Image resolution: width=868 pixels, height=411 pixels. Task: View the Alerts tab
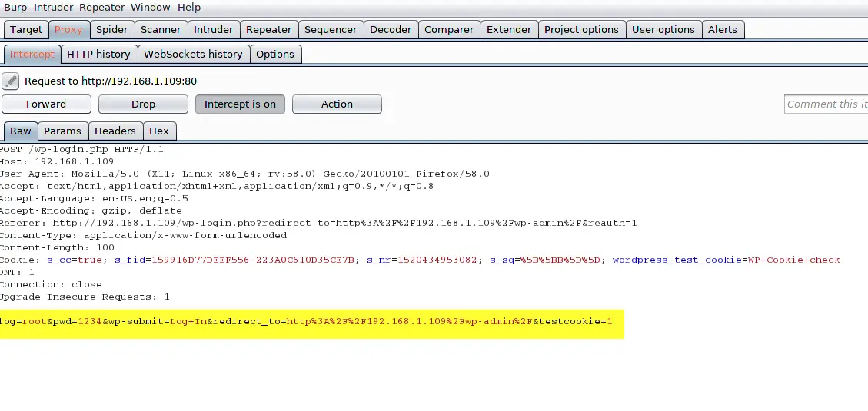click(723, 30)
